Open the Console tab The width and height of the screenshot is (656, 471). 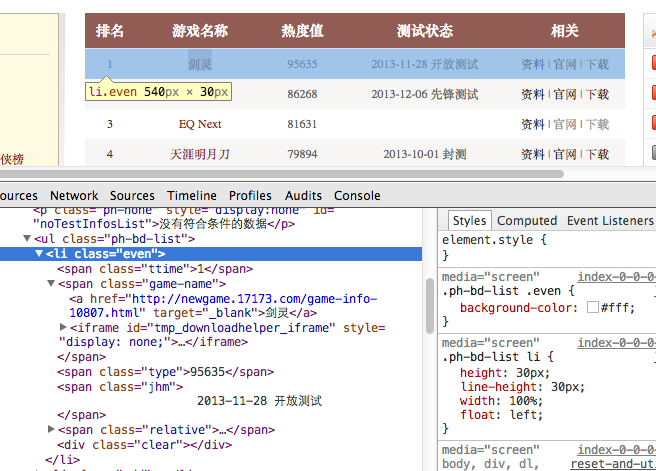(x=357, y=195)
